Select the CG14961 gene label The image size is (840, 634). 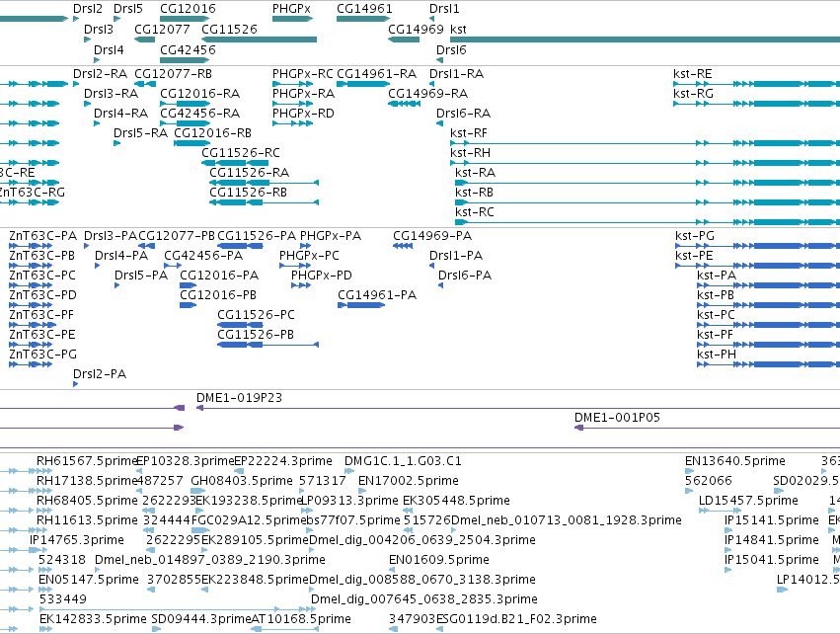click(364, 9)
